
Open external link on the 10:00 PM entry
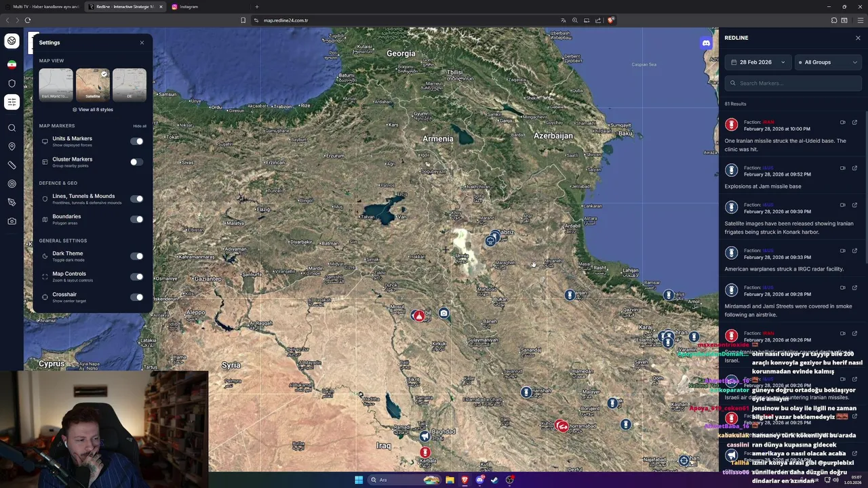(854, 123)
